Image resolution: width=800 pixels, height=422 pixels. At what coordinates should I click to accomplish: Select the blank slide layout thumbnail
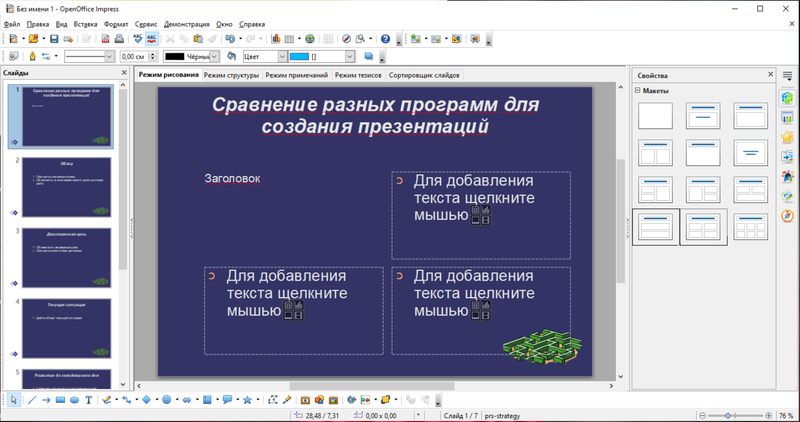[655, 115]
